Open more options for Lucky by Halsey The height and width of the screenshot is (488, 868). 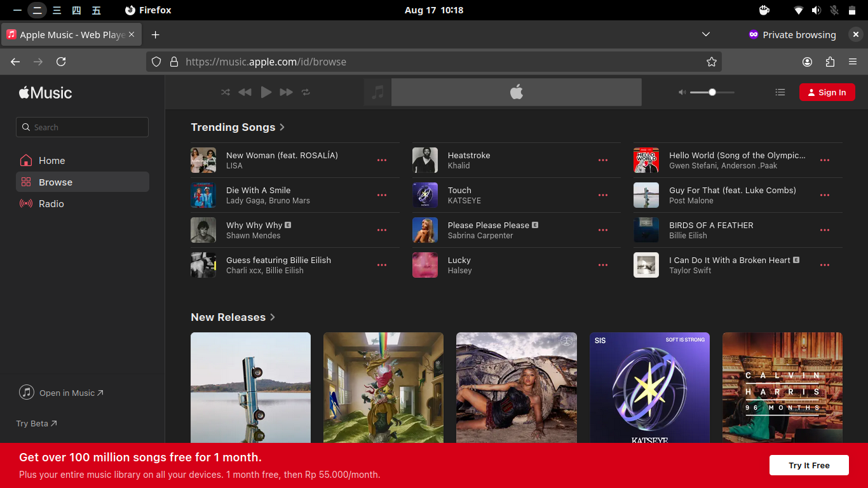[603, 265]
